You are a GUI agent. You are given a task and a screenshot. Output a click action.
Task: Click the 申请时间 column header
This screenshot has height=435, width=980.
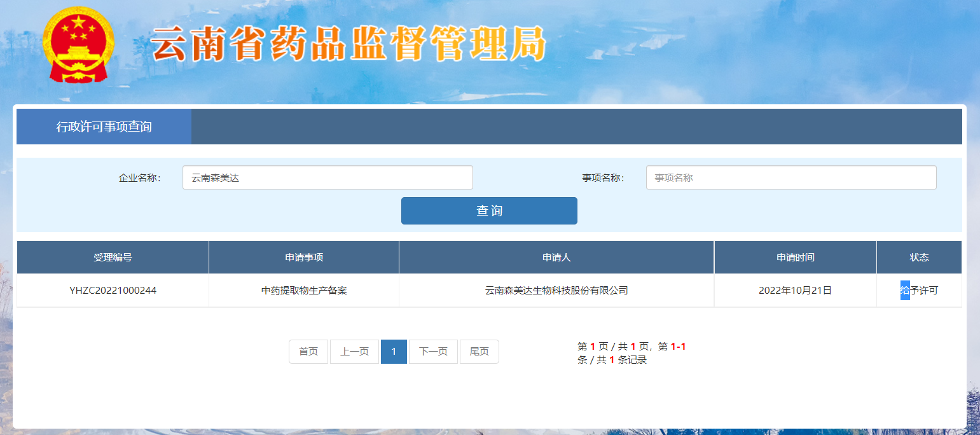(x=795, y=258)
